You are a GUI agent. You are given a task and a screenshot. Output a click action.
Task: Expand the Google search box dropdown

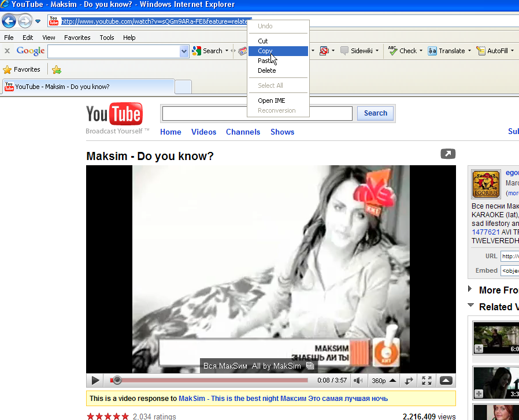pyautogui.click(x=184, y=51)
